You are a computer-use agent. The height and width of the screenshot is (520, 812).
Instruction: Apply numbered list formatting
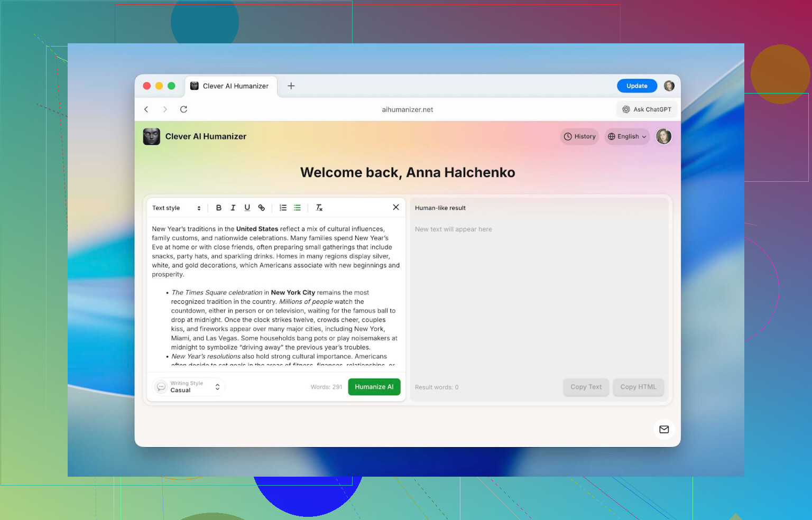(x=283, y=208)
